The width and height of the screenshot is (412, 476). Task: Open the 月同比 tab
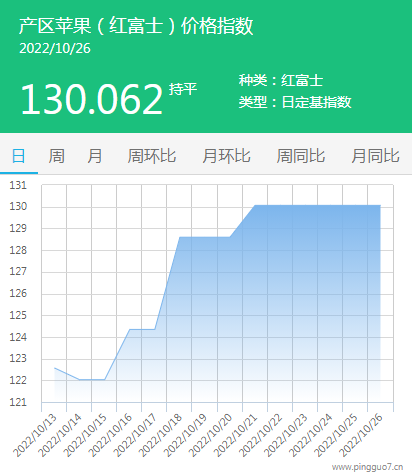375,156
